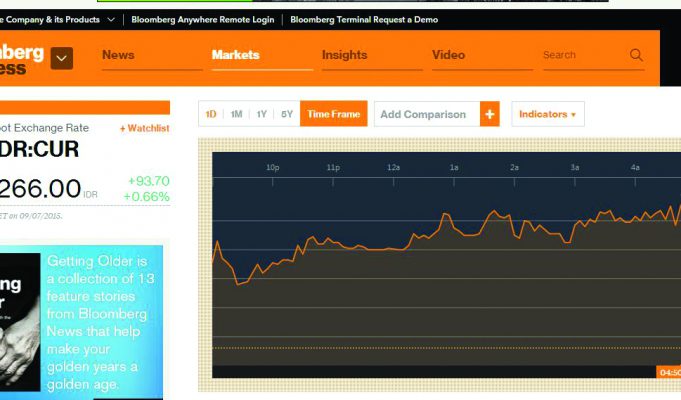The image size is (681, 400).
Task: Switch chart range to 1Y
Action: (261, 114)
